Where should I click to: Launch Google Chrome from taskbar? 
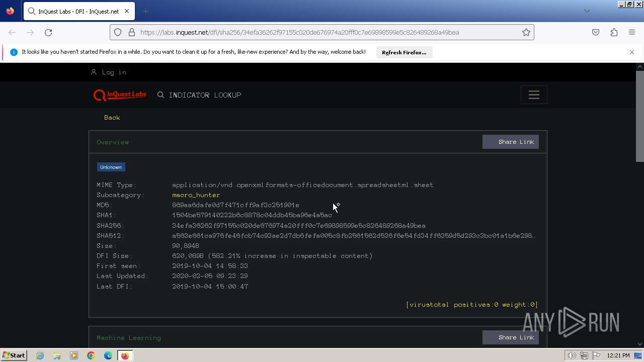click(91, 355)
